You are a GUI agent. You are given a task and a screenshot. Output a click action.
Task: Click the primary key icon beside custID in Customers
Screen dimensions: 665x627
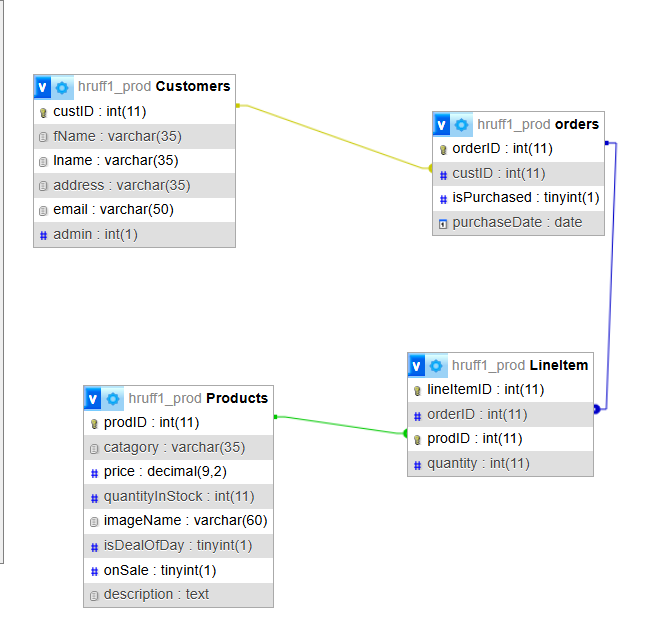pos(43,112)
